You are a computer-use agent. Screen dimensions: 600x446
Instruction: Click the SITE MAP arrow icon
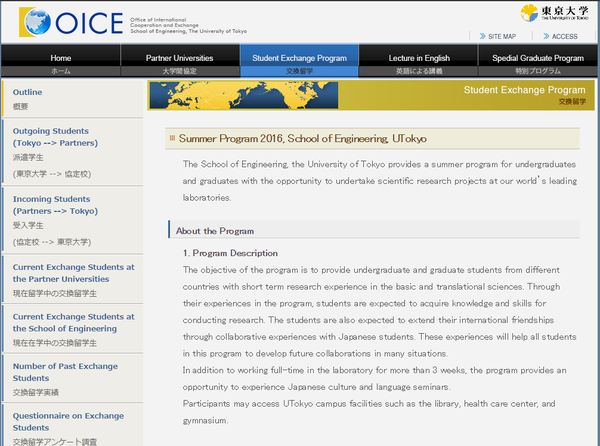[x=483, y=36]
